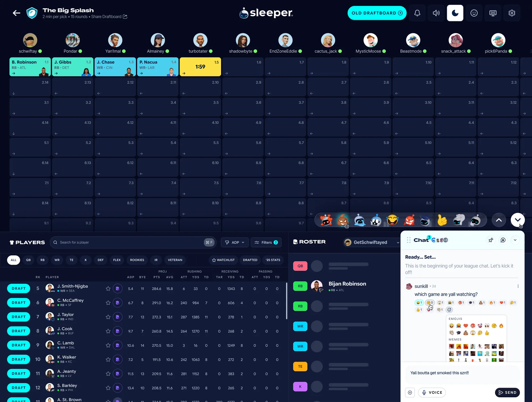
Task: Open the notifications bell
Action: click(x=417, y=13)
